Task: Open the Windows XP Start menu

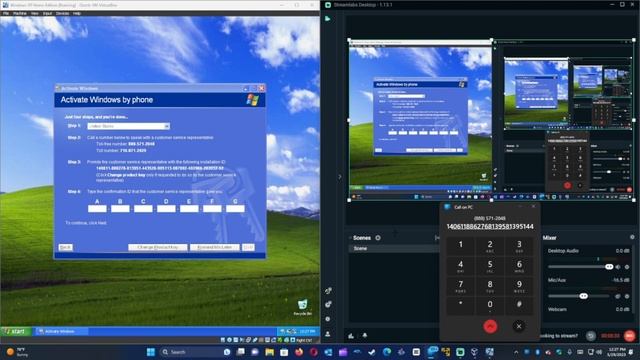Action: pos(16,331)
